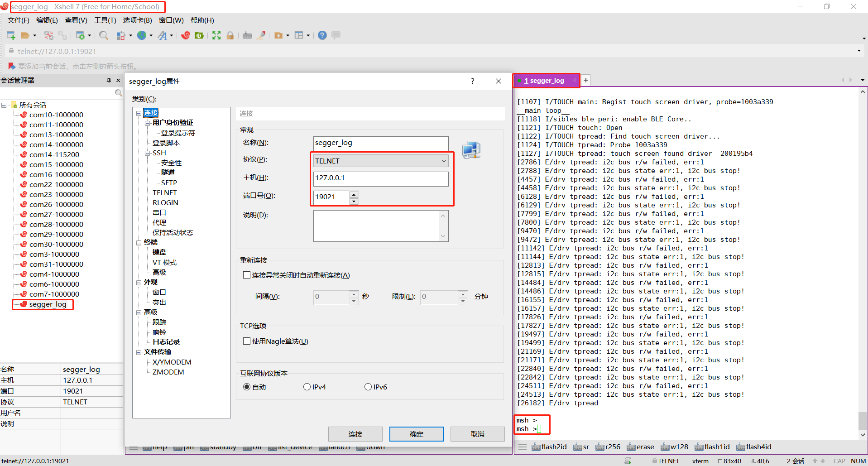Viewport: 868px width, 466px height.
Task: Open the 查看(V) menu
Action: (76, 20)
